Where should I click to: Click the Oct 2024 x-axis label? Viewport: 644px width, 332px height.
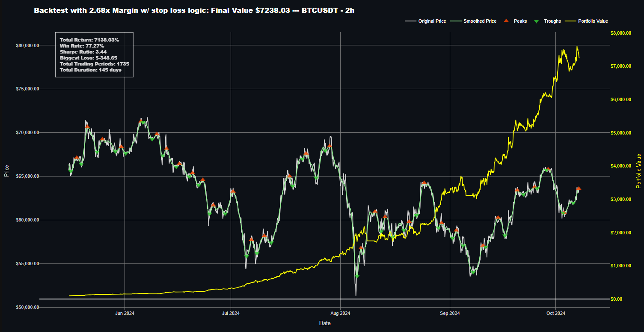[556, 314]
